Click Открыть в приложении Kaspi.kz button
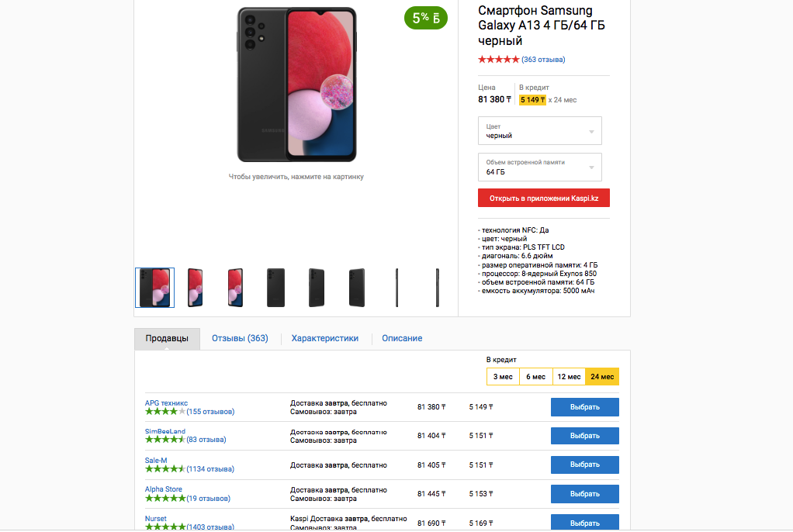Screen dimensions: 793x532 pos(544,199)
